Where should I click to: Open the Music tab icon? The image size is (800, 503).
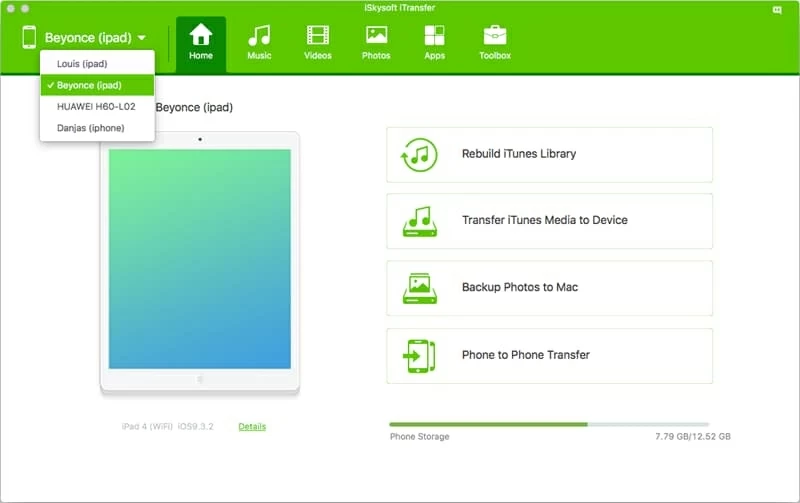259,37
